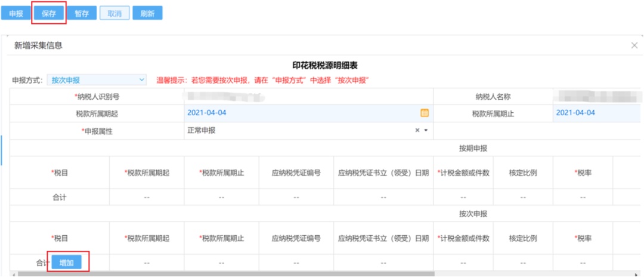Open the calendar icon for 税款所属期起
This screenshot has height=277, width=644.
(x=425, y=113)
